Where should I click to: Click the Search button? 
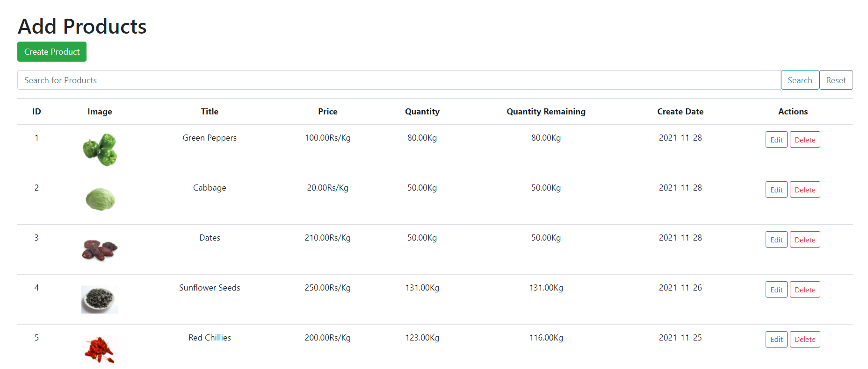800,80
